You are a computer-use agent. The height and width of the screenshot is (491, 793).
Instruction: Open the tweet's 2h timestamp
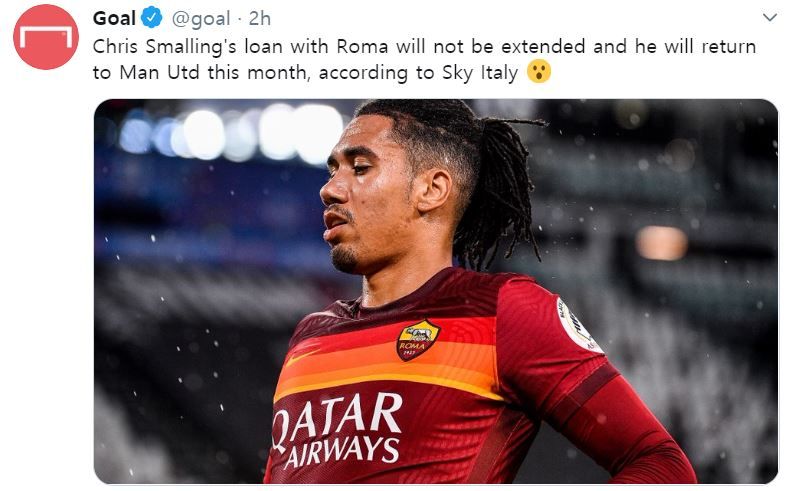(x=259, y=19)
